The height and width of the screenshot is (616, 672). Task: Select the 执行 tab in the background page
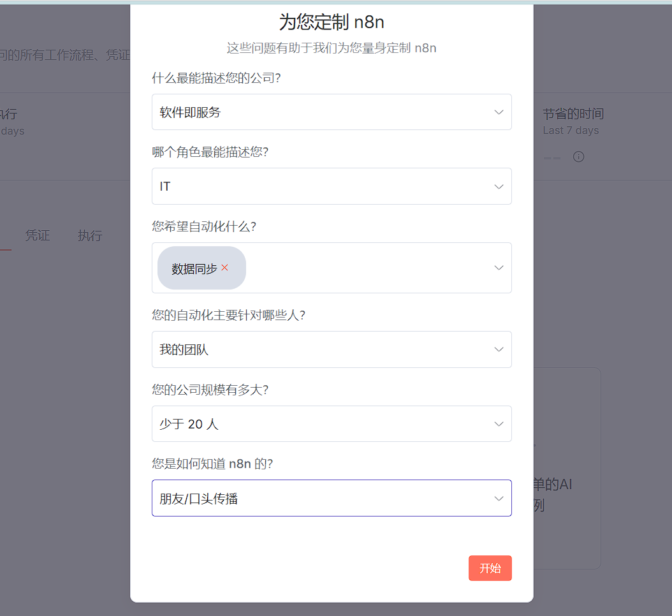click(x=90, y=235)
